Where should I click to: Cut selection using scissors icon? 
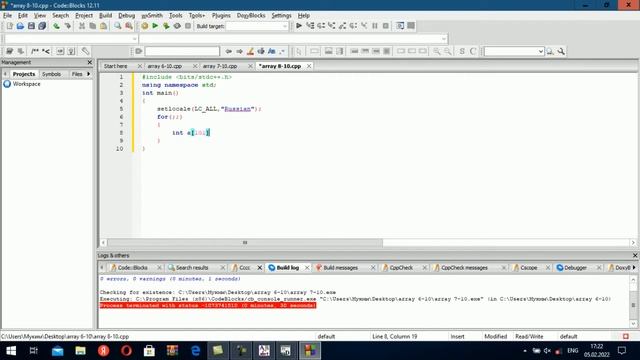(x=82, y=26)
